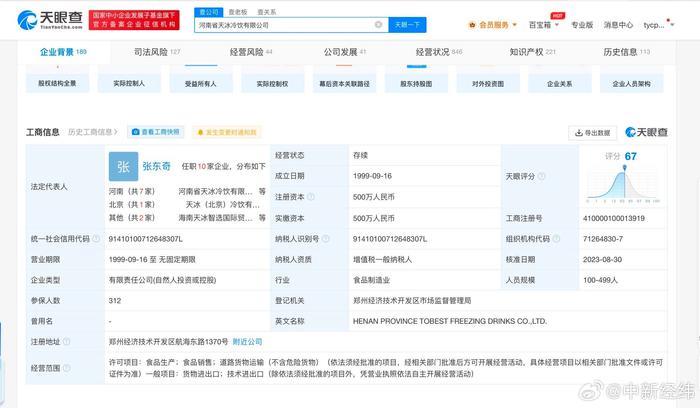This screenshot has width=700, height=408.
Task: Open the tycp user account menu
Action: 656,24
